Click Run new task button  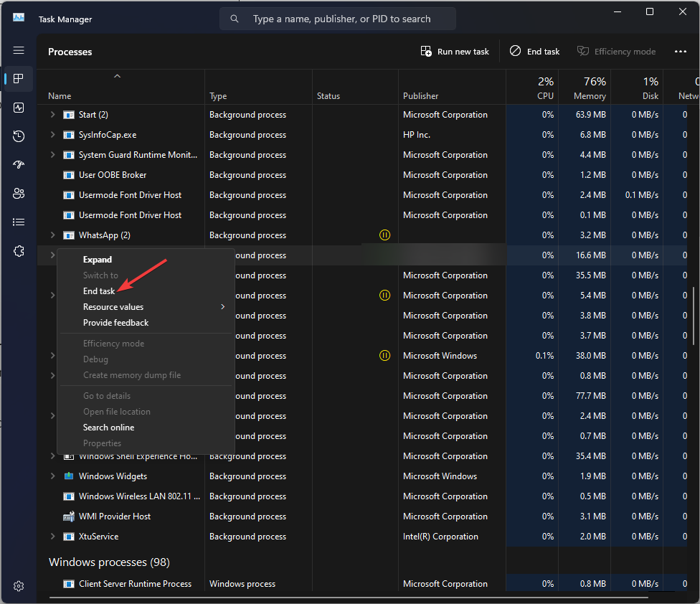click(455, 52)
